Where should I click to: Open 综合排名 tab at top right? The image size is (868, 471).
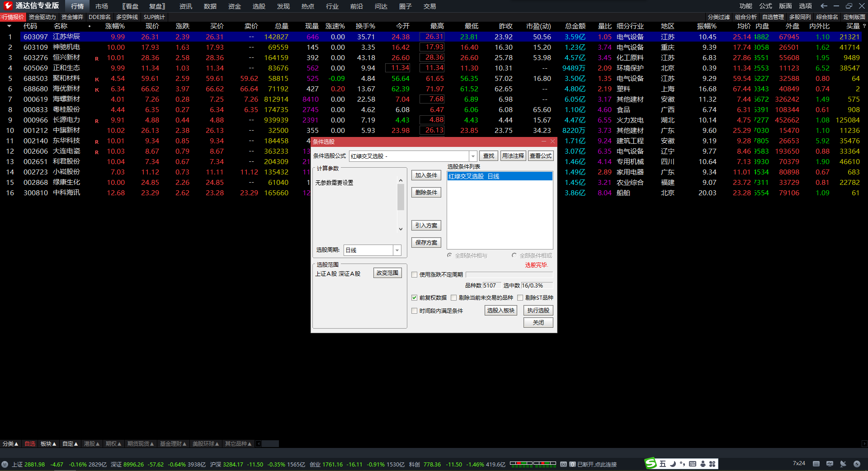827,17
